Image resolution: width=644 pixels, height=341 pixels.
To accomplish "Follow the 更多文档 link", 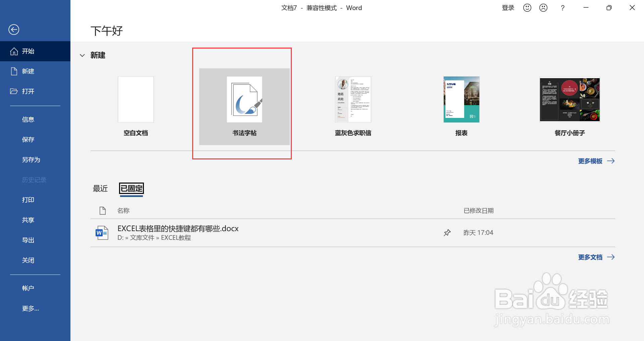I will [596, 257].
